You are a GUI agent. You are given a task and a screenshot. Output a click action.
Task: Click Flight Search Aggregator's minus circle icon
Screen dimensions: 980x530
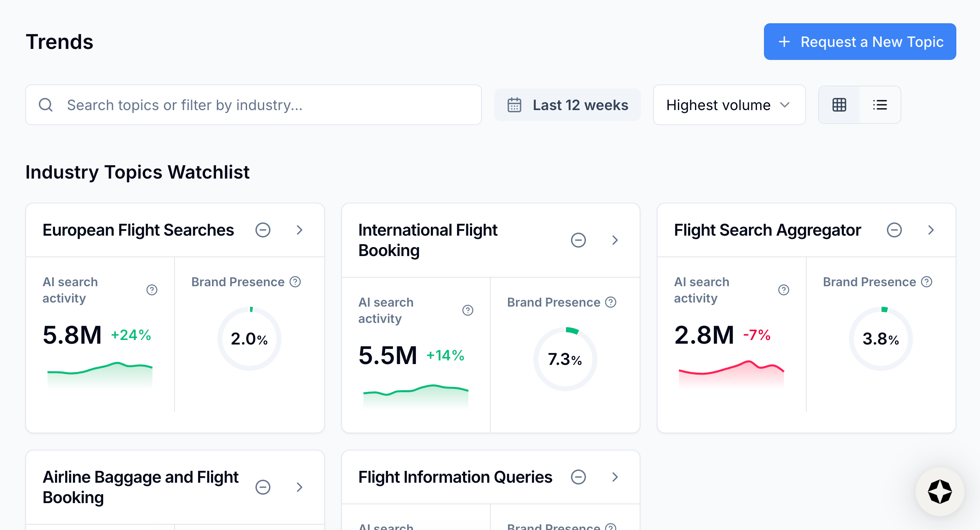[x=894, y=230]
